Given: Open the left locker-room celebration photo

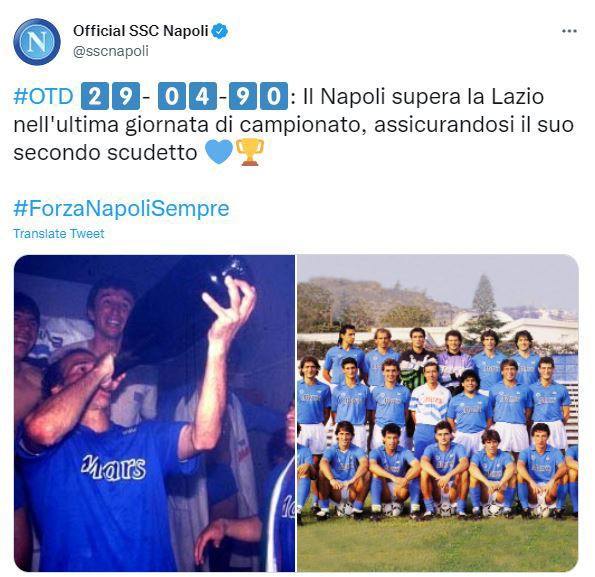Looking at the screenshot, I should (x=154, y=413).
